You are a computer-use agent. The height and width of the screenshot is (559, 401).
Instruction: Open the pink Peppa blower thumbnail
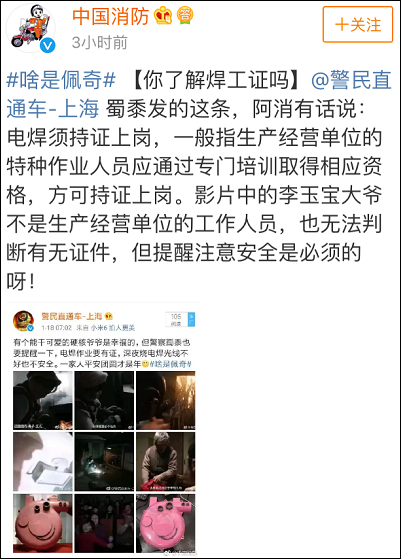165,523
